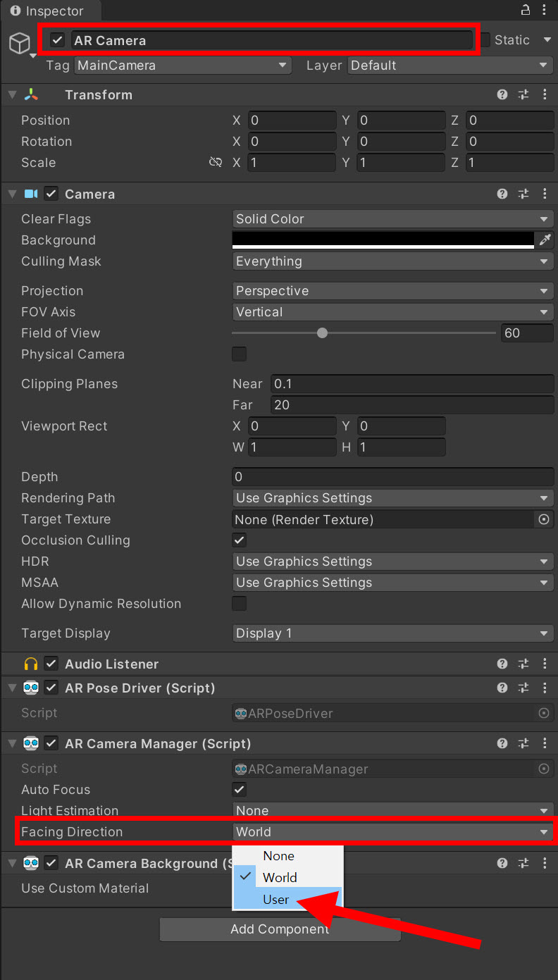Click the Near clipping plane field

(412, 384)
